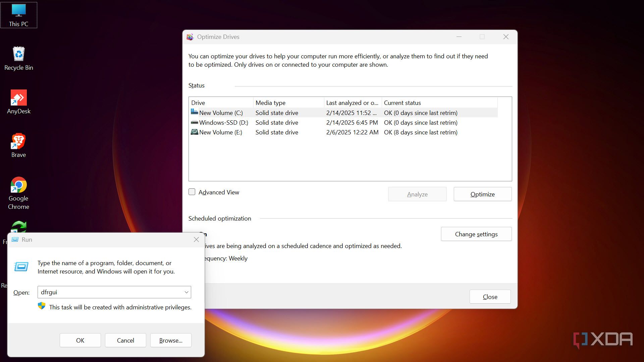The height and width of the screenshot is (362, 644).
Task: Click 'OK (8 days since last retrim)' status
Action: click(x=421, y=132)
